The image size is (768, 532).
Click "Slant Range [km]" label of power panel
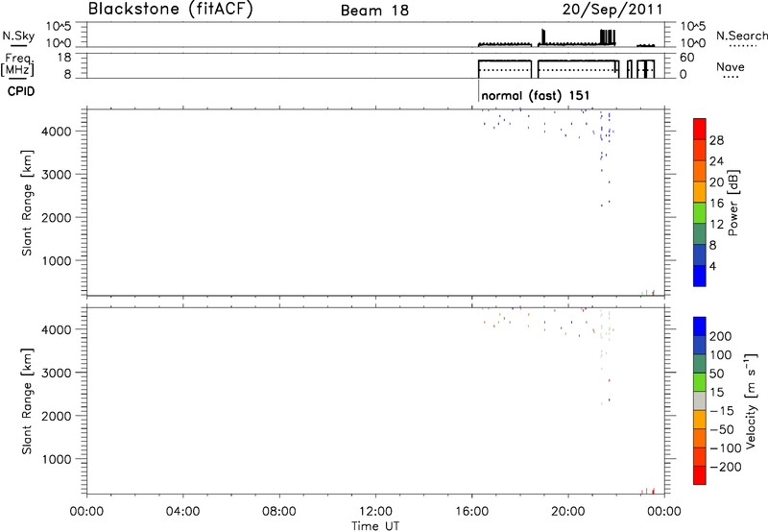pos(27,203)
